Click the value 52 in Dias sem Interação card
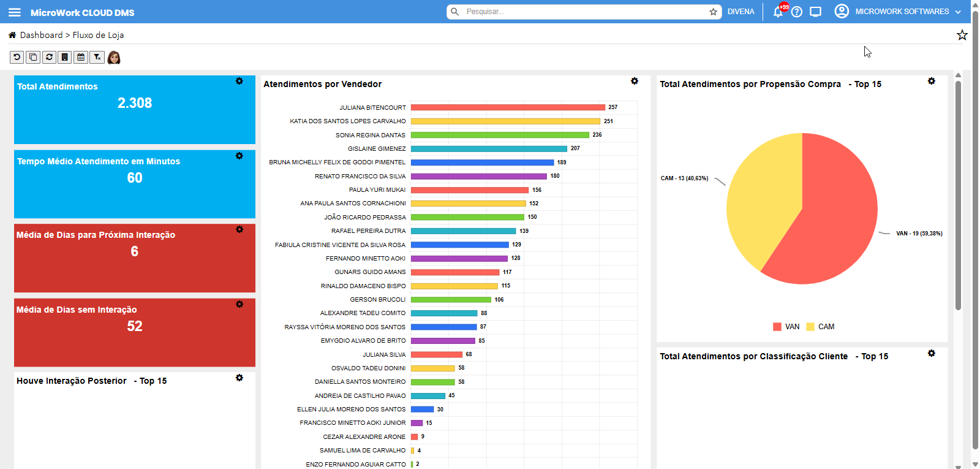 coord(135,326)
